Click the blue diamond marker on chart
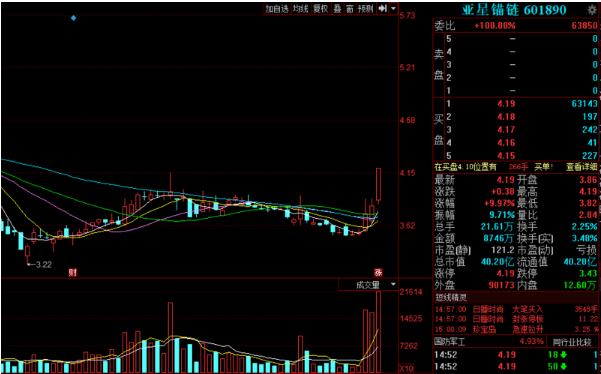 (74, 18)
